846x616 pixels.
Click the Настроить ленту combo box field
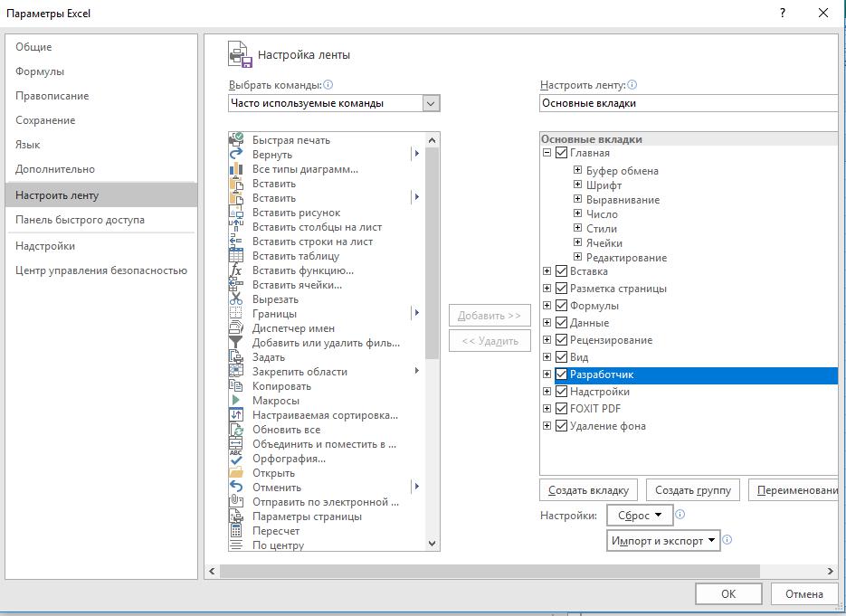[x=689, y=103]
